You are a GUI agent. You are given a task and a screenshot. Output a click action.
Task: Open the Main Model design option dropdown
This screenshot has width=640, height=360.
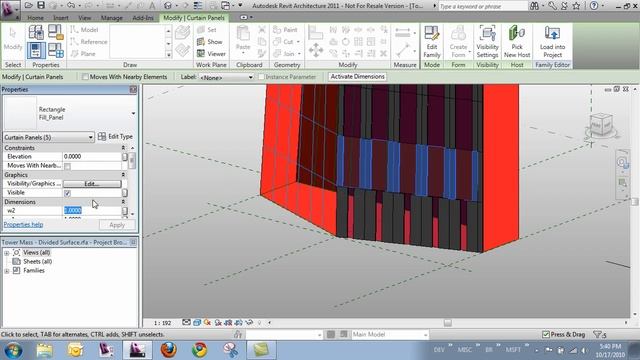tap(389, 334)
